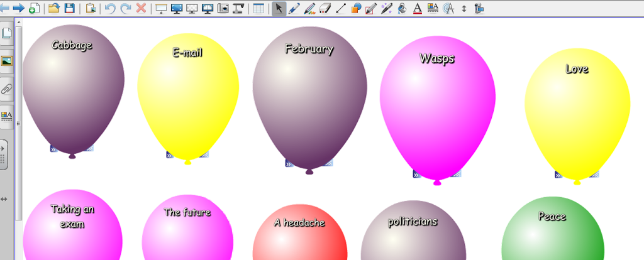Open the Properties sidebar tab
This screenshot has height=260, width=644.
(6, 116)
